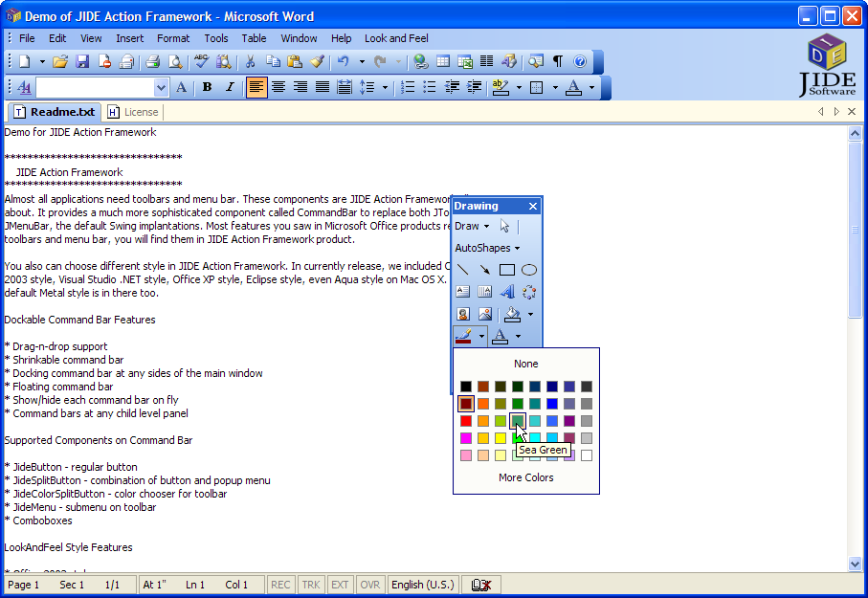The image size is (868, 598).
Task: Open the style combo box dropdown
Action: (161, 87)
